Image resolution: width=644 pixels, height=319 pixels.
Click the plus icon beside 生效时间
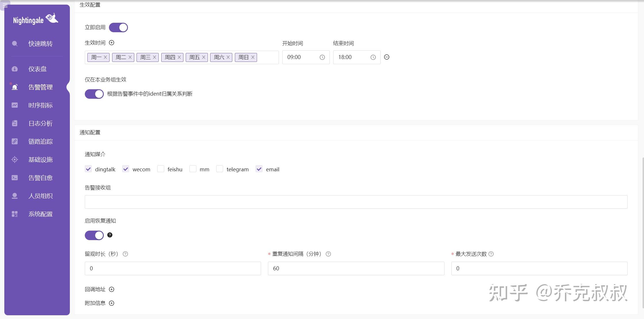click(x=112, y=43)
